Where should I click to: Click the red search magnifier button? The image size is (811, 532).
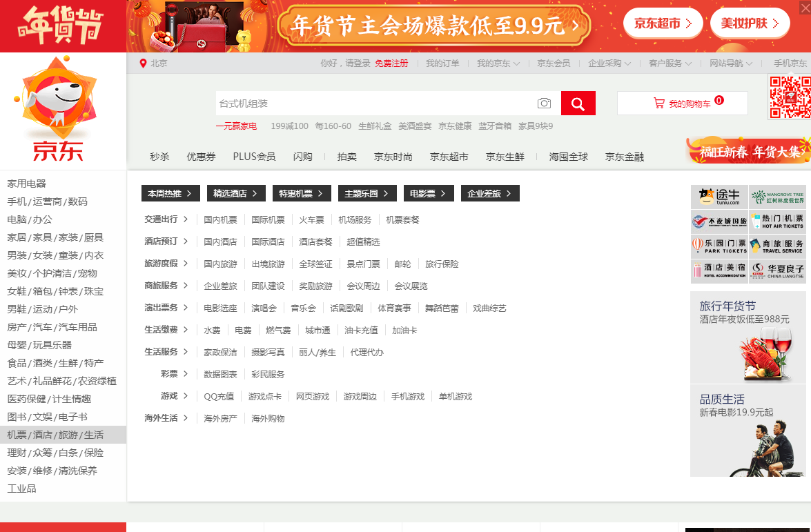[x=578, y=104]
